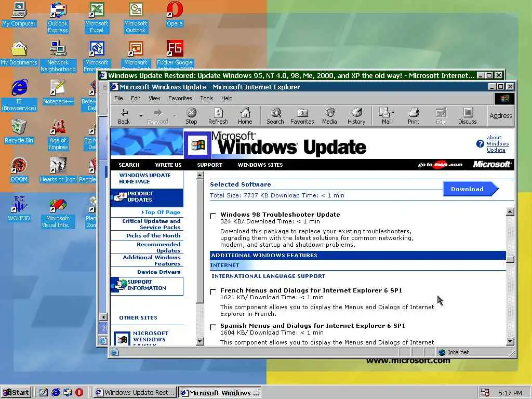Check Spanish Menus and Dialogs box

[213, 327]
